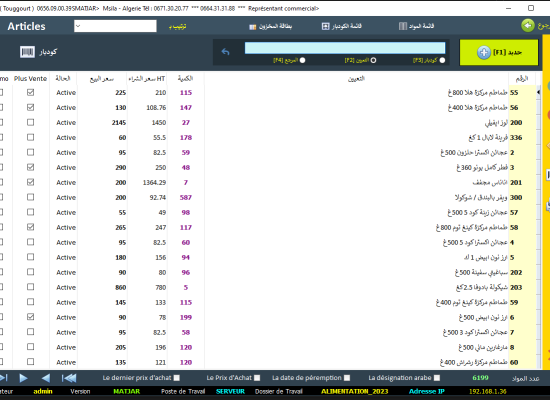
Task: Select article number 202 row
Action: (516, 272)
